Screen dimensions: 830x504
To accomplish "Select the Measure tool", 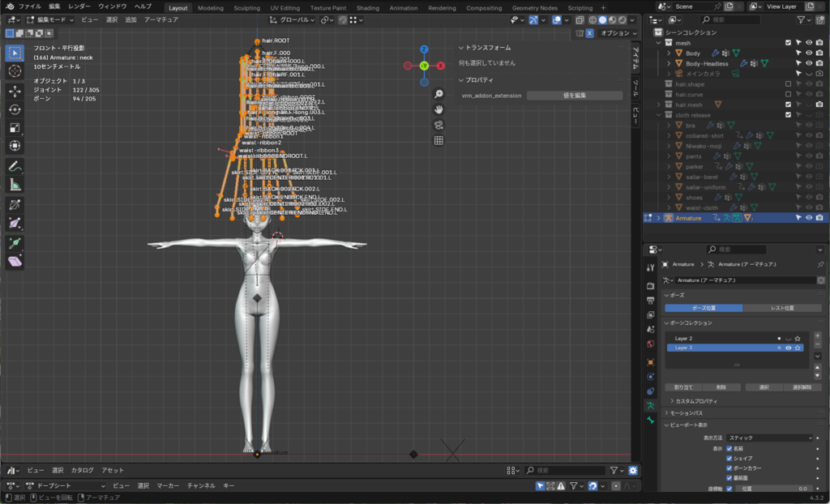I will [15, 185].
